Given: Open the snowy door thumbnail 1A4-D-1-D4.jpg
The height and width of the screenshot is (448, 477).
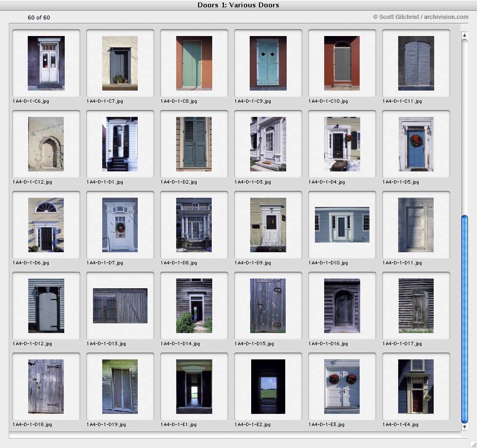Looking at the screenshot, I should click(342, 144).
